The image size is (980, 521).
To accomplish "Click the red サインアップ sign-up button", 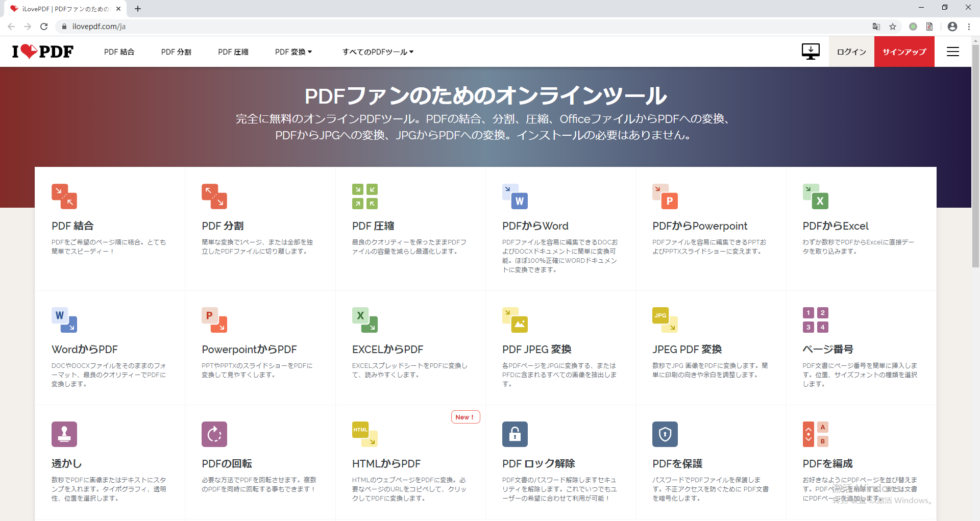I will [x=904, y=52].
